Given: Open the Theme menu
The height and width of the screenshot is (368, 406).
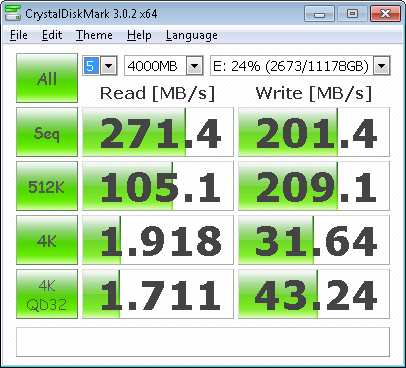Looking at the screenshot, I should click(94, 35).
